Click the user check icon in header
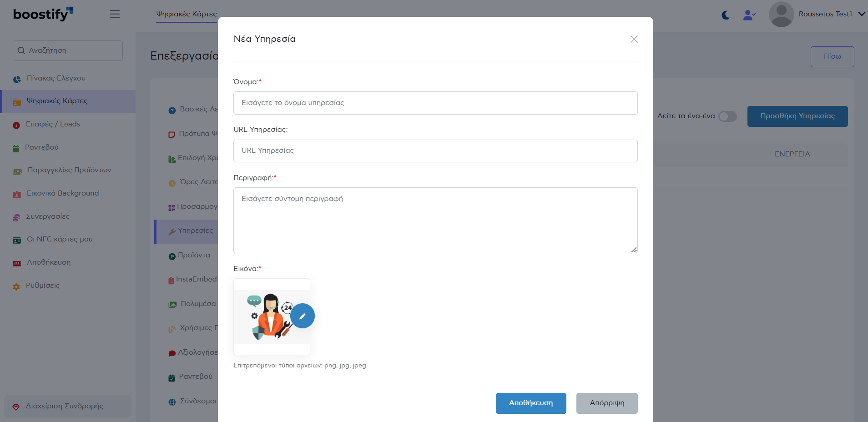This screenshot has height=422, width=868. [749, 15]
